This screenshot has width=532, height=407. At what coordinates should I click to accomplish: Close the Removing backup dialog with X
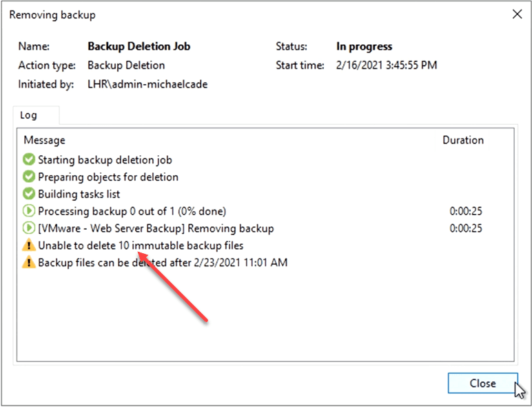click(x=517, y=14)
